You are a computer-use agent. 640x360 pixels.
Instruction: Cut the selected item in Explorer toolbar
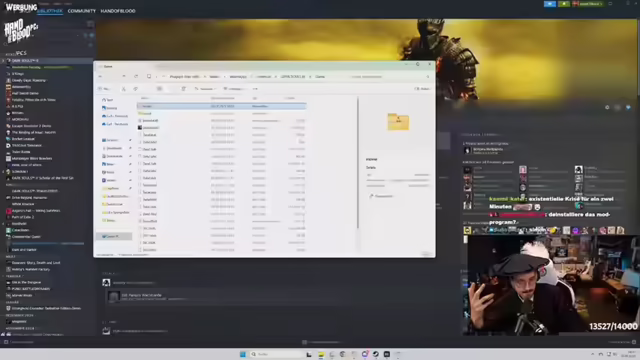pos(124,89)
